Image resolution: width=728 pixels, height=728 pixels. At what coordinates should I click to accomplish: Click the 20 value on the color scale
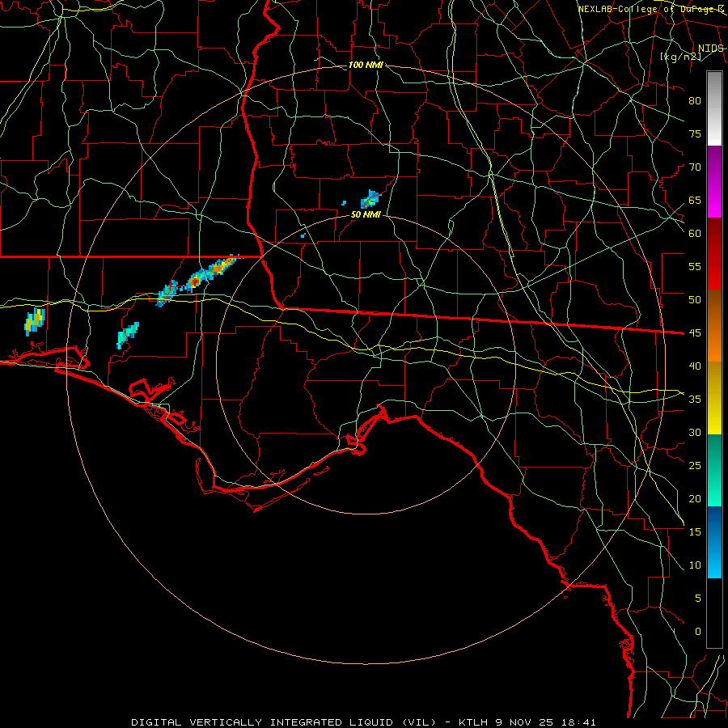pyautogui.click(x=695, y=499)
